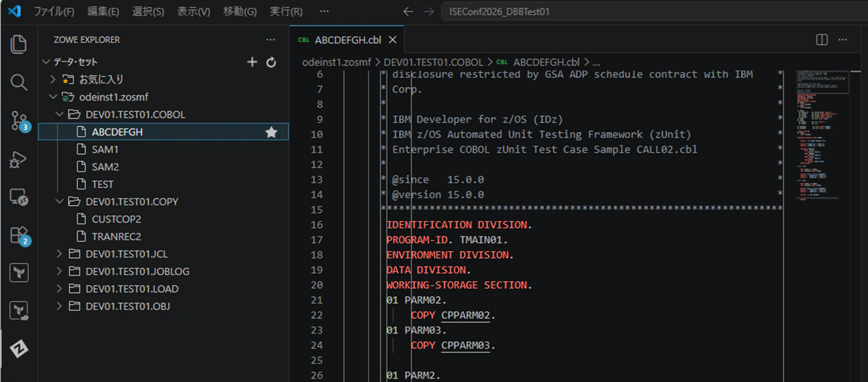Open the 実行(R) menu
The image size is (868, 382).
286,11
